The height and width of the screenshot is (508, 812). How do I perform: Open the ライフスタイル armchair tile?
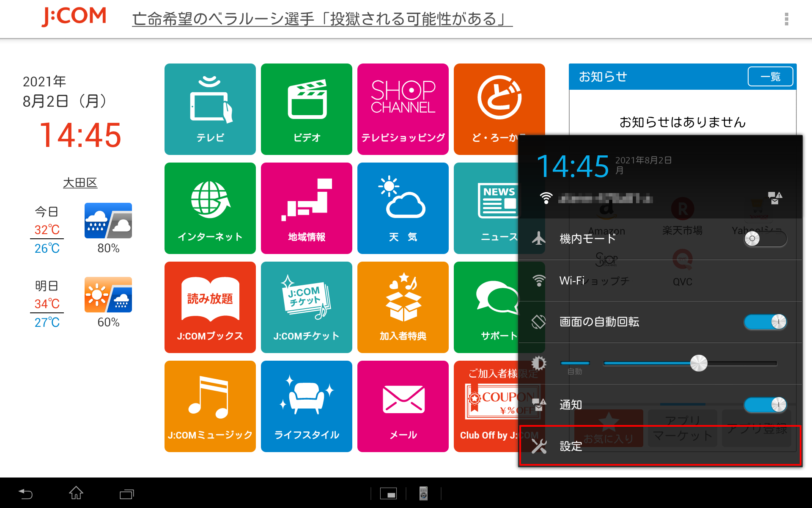pos(307,406)
